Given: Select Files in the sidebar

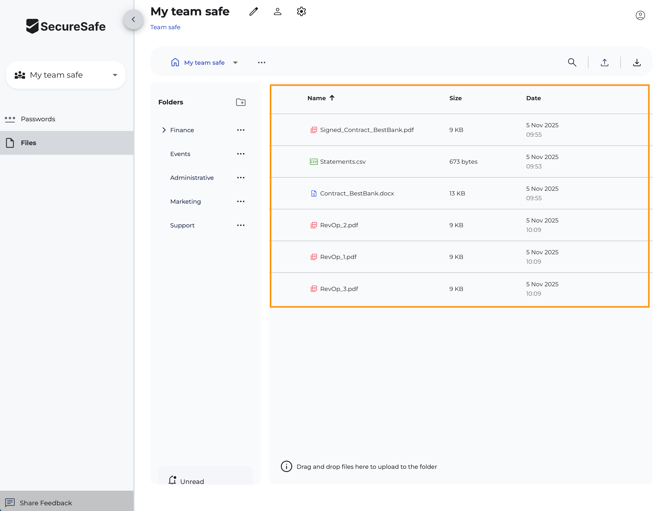Looking at the screenshot, I should click(x=28, y=143).
